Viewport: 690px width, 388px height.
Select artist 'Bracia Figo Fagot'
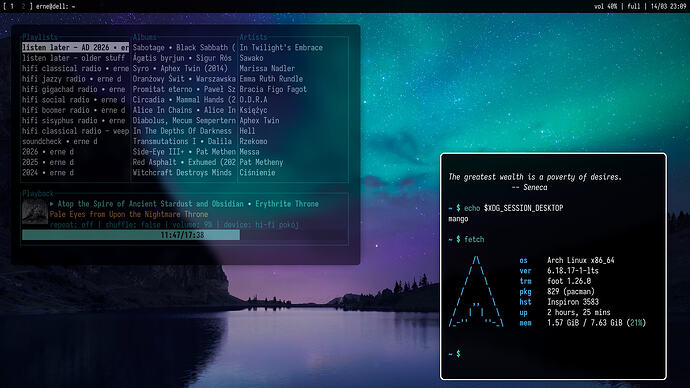point(273,89)
